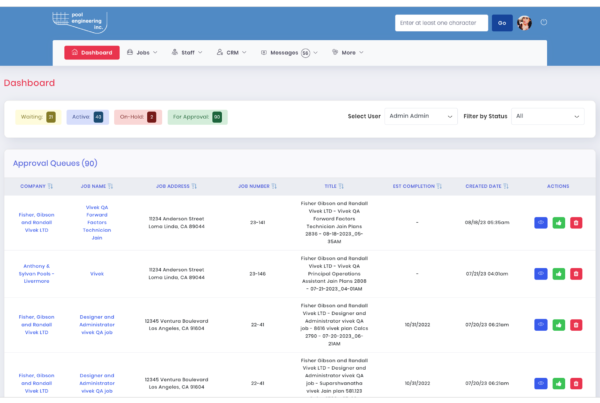Toggle sort on the Job Number column
Screen dimensions: 600x403
(258, 185)
